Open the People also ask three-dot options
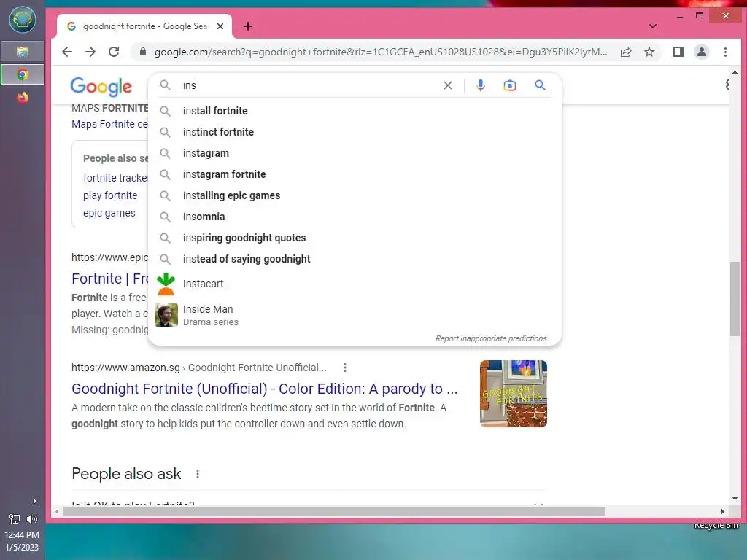This screenshot has height=560, width=747. pos(197,474)
